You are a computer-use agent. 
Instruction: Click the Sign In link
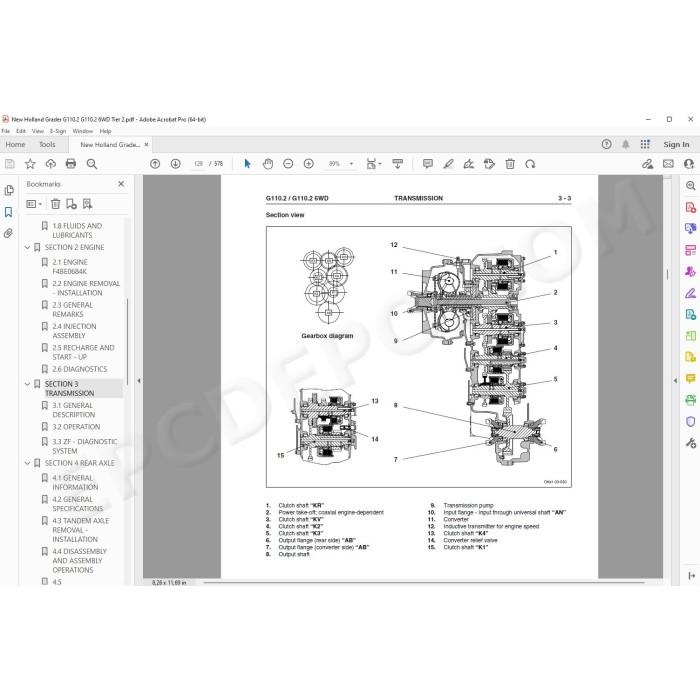click(676, 145)
